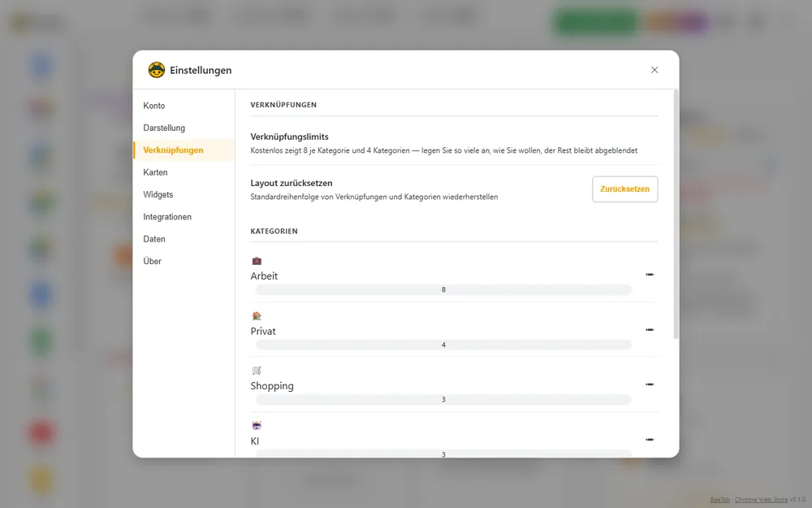
Task: Open more options for the Shopping category
Action: [x=650, y=384]
